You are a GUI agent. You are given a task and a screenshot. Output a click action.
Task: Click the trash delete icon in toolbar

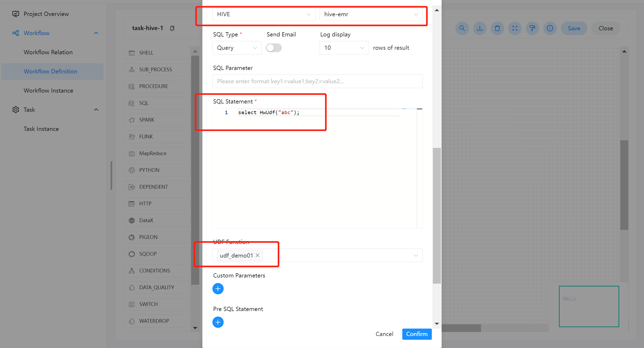[x=497, y=28]
